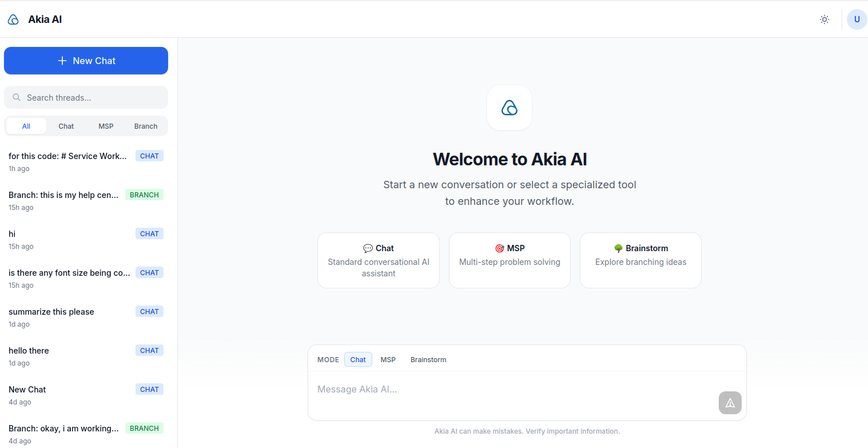Screen dimensions: 868x448
Task: Filter threads by Branch
Action: coord(145,126)
